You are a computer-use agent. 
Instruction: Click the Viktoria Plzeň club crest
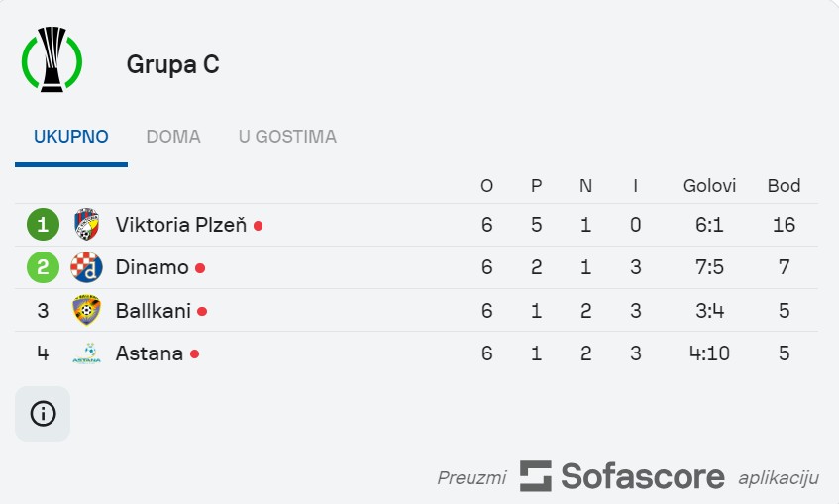click(x=87, y=224)
